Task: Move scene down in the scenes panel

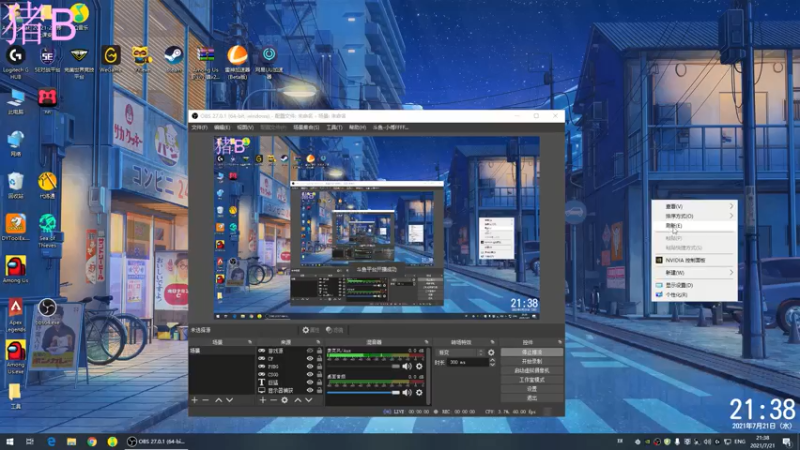Action: [x=230, y=400]
